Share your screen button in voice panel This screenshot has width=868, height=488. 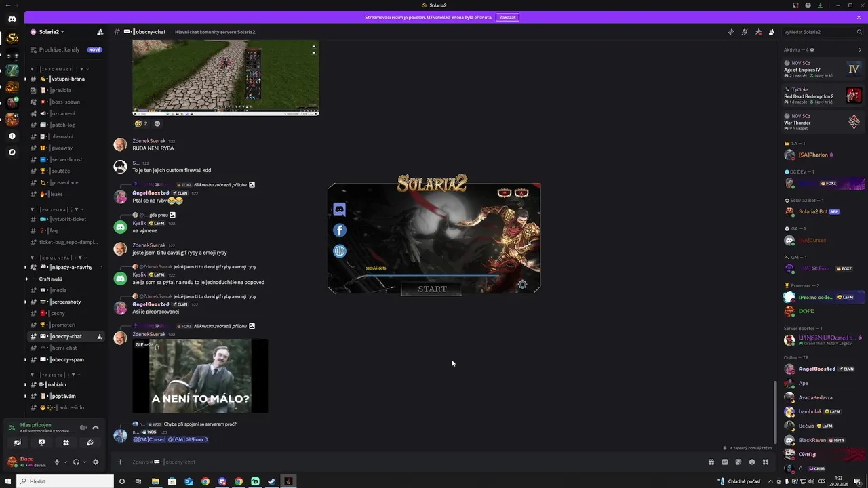[x=41, y=443]
